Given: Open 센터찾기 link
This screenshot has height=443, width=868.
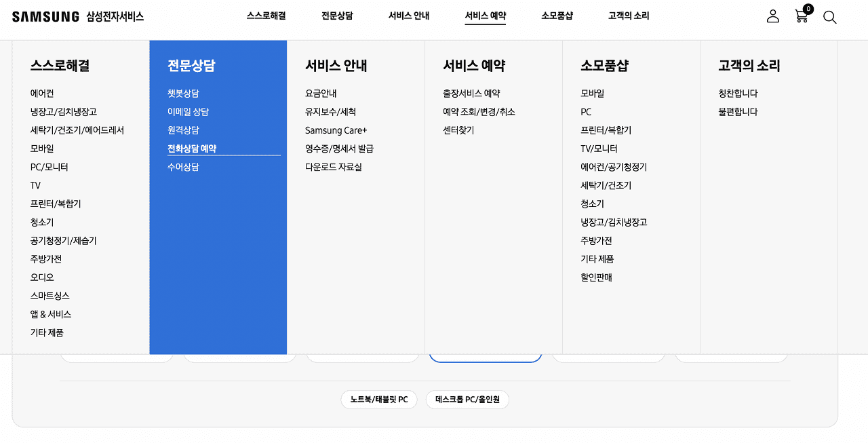Looking at the screenshot, I should click(x=458, y=130).
